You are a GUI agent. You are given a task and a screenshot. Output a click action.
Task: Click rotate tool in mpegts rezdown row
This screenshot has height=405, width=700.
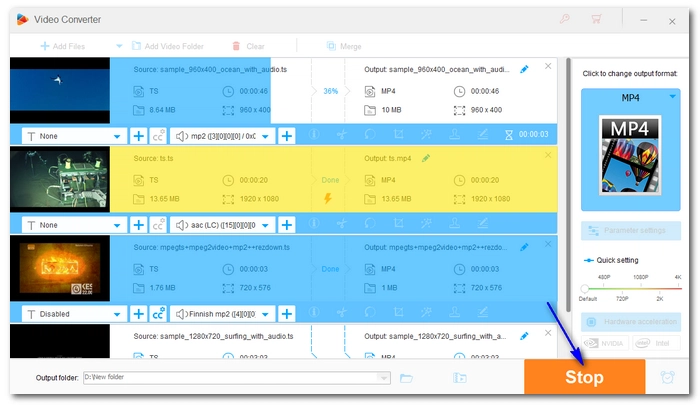(370, 312)
